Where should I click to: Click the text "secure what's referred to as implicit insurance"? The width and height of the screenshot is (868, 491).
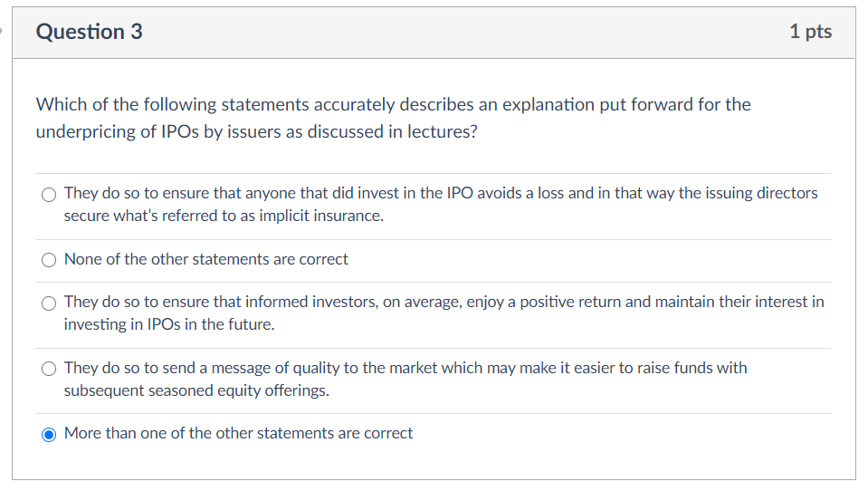[x=223, y=216]
